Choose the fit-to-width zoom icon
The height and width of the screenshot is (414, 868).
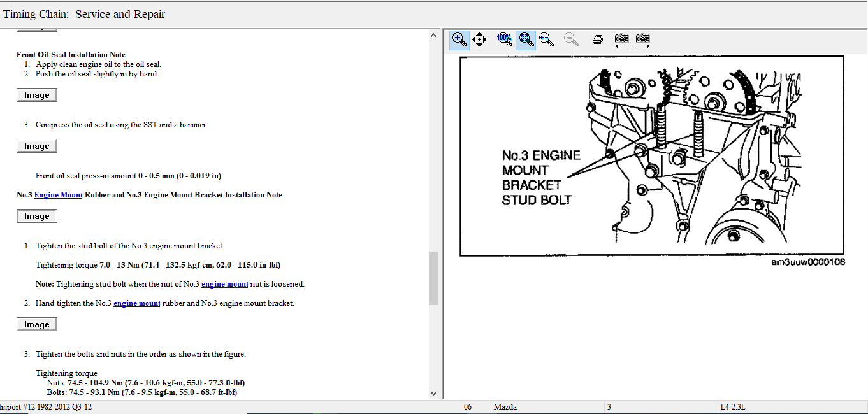[x=546, y=39]
